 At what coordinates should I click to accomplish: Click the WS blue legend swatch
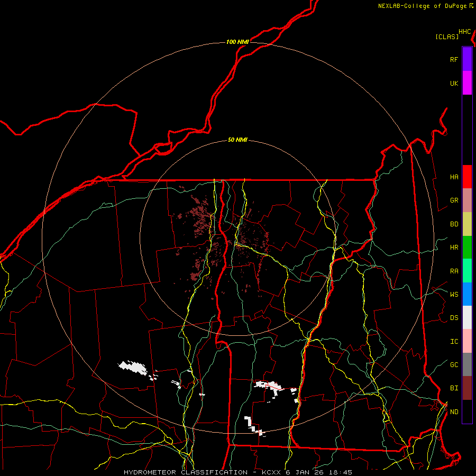click(467, 294)
